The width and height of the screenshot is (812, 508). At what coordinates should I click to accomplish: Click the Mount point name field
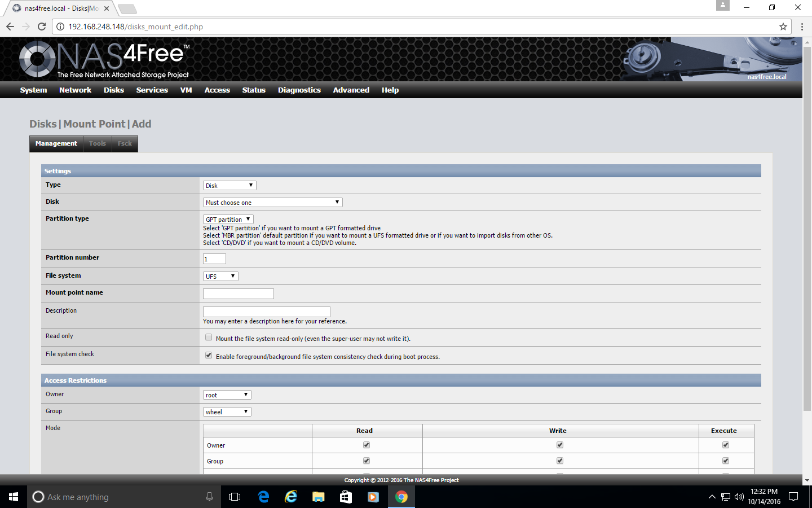(238, 294)
